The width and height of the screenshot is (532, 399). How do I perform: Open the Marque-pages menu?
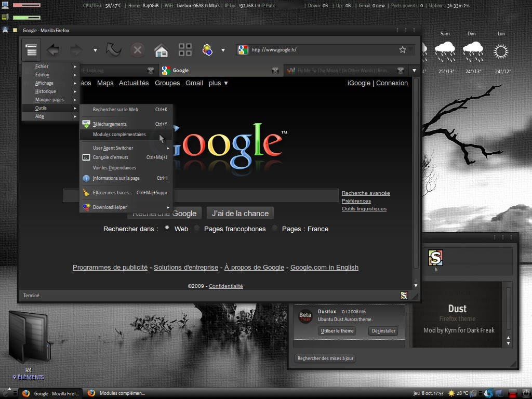tap(50, 100)
